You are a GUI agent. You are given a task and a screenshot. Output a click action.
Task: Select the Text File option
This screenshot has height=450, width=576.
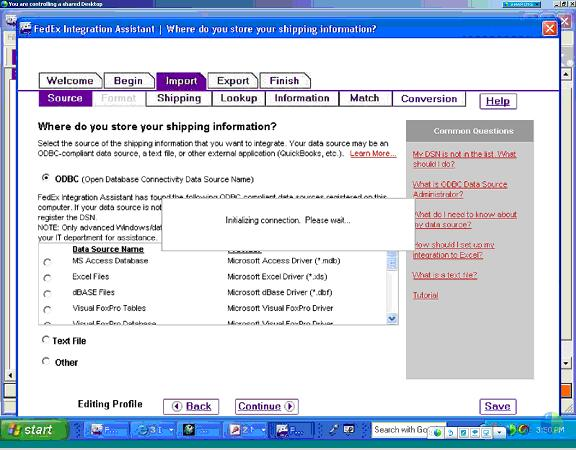[x=46, y=339]
